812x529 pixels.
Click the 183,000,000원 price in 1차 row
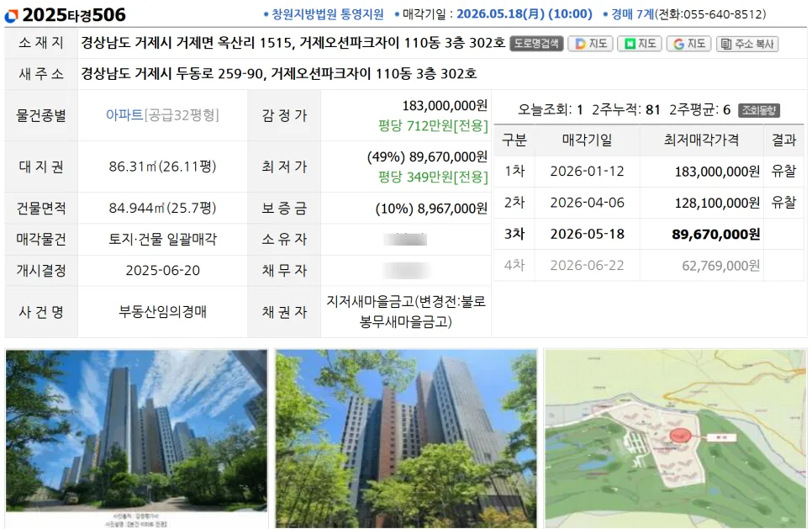pyautogui.click(x=717, y=172)
